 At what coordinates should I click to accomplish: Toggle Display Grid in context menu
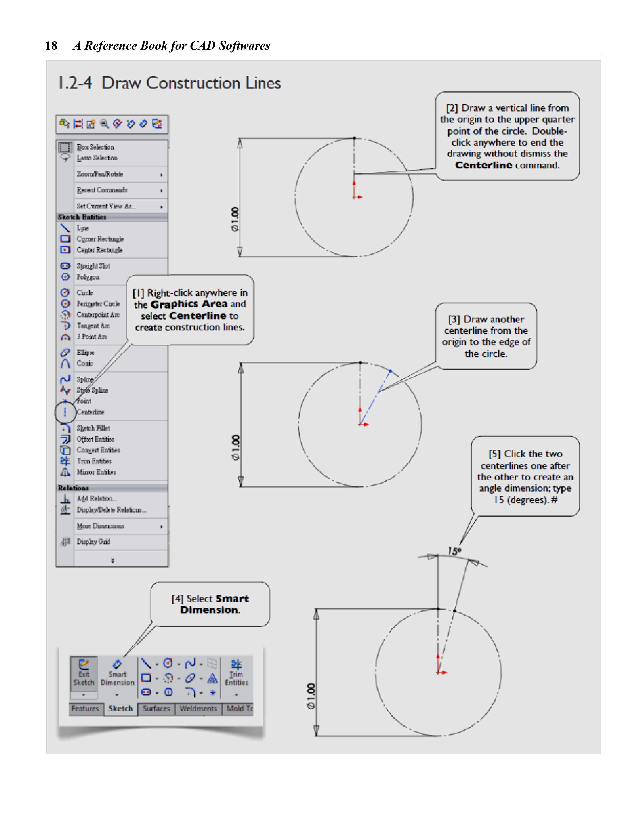coord(93,542)
